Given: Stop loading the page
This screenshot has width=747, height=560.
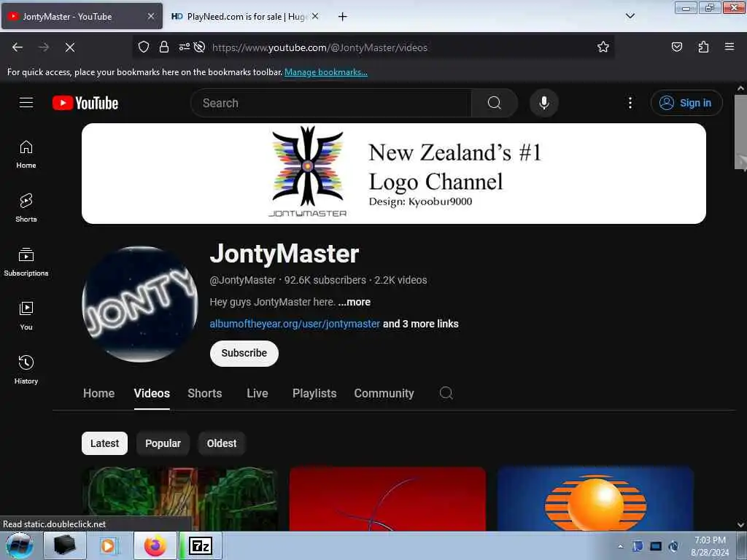Looking at the screenshot, I should click(x=69, y=47).
